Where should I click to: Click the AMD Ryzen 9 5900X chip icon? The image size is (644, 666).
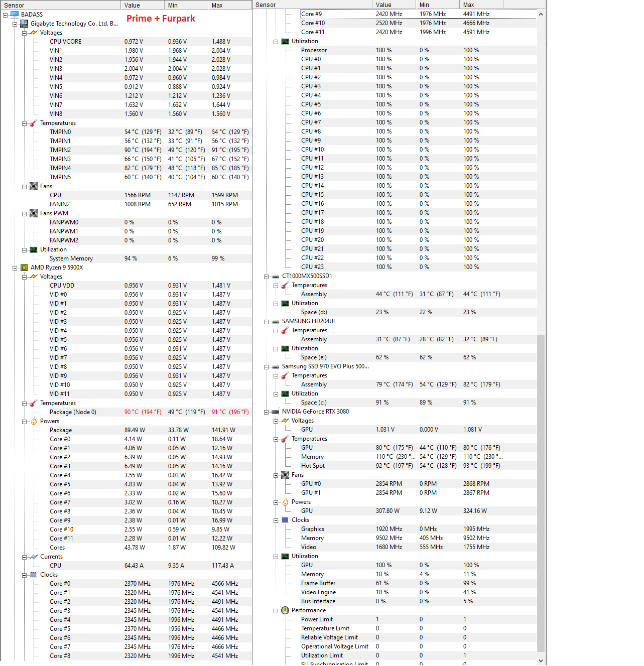pos(24,268)
